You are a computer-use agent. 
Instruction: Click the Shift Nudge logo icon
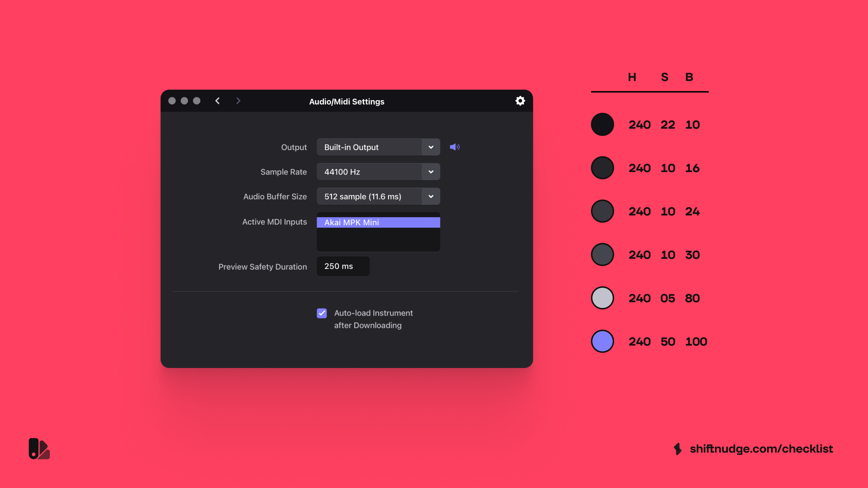pos(39,449)
